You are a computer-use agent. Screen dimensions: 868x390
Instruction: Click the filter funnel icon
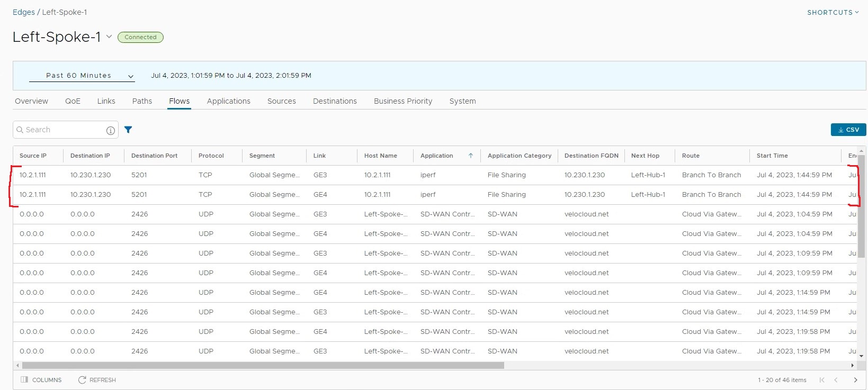128,130
